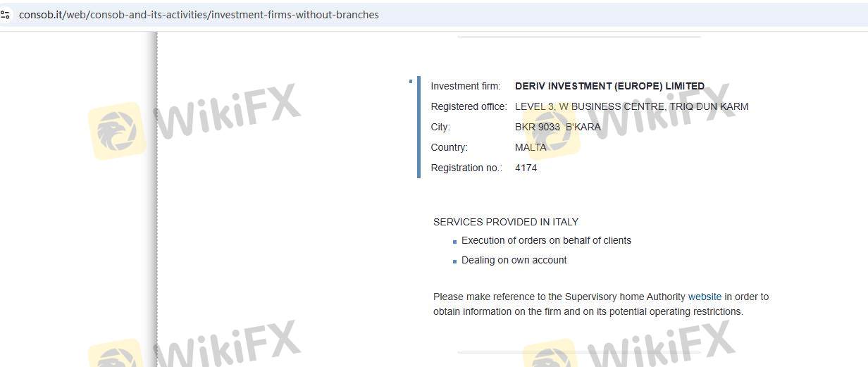The width and height of the screenshot is (868, 367).
Task: Click the small blue square marker beside Investment firm
Action: [411, 82]
